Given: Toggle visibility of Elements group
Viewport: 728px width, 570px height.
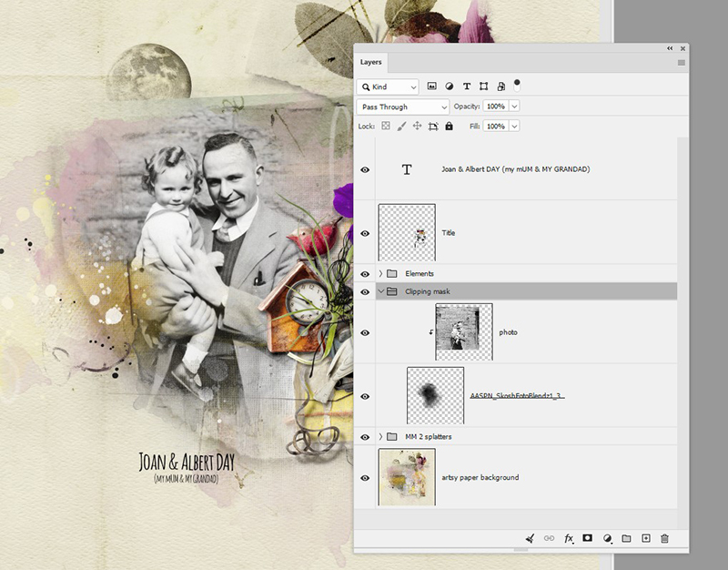Looking at the screenshot, I should 365,274.
